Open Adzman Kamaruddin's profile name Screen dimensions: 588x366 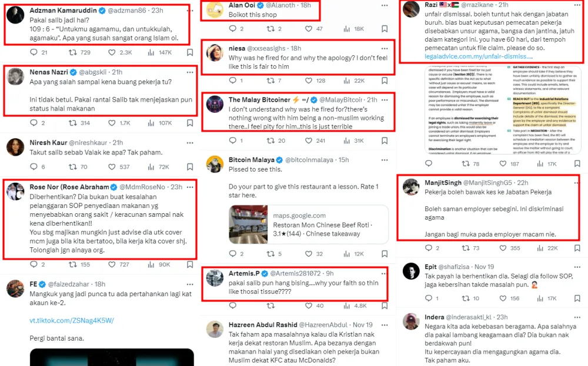click(x=63, y=11)
